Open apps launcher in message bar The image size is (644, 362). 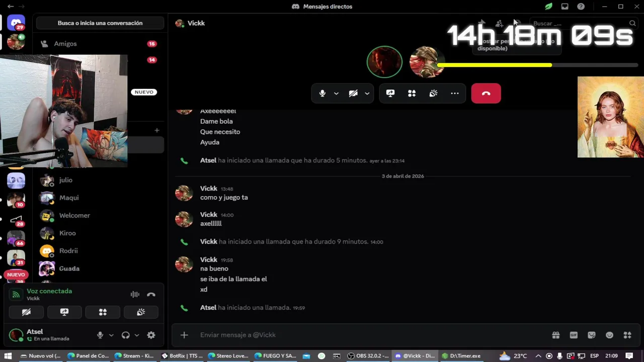click(x=627, y=335)
